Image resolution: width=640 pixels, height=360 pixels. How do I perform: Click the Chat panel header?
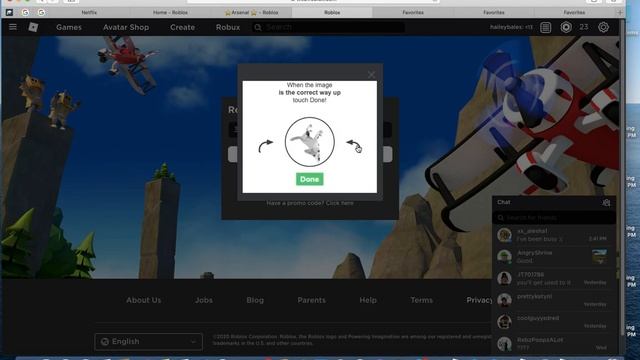[553, 202]
